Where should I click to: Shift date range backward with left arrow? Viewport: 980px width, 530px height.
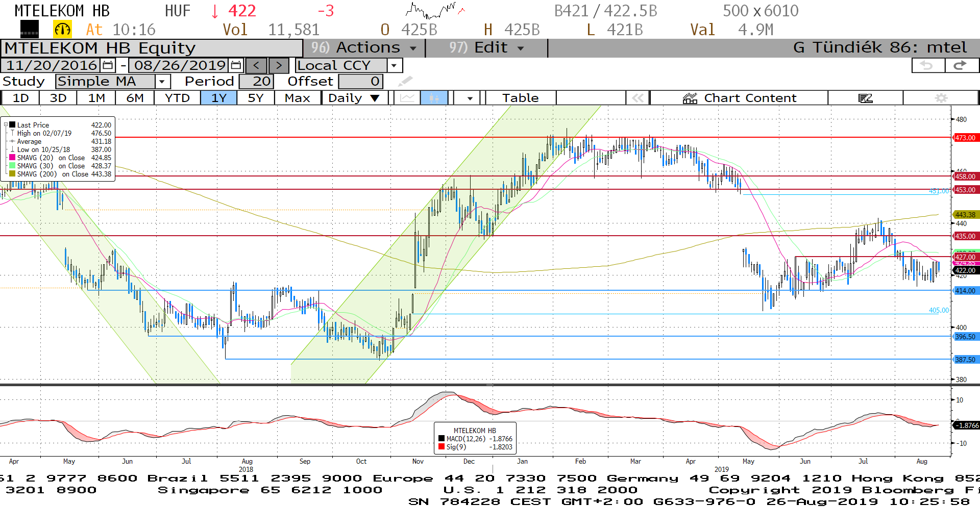pyautogui.click(x=256, y=65)
